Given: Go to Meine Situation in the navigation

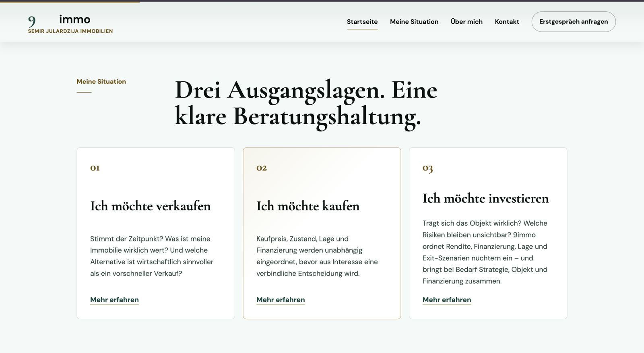Looking at the screenshot, I should point(414,22).
